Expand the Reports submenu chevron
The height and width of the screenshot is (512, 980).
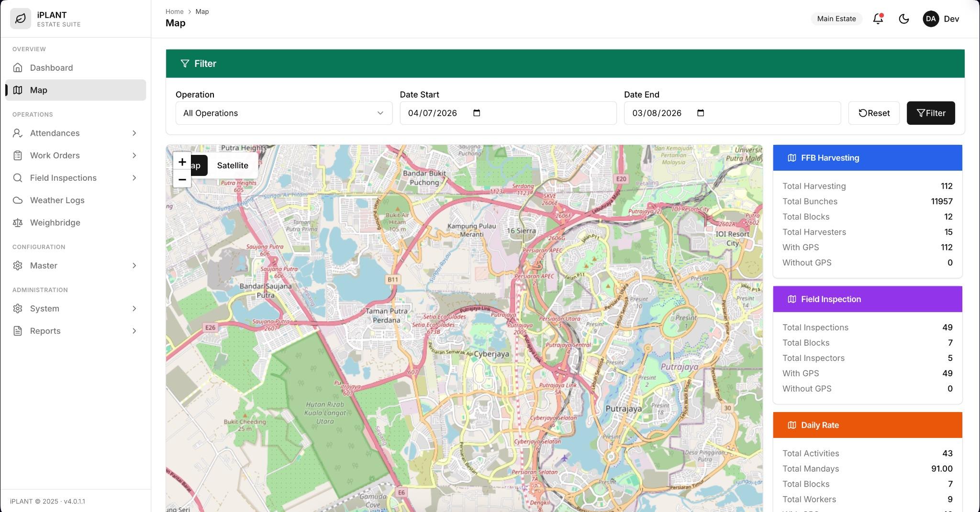134,331
